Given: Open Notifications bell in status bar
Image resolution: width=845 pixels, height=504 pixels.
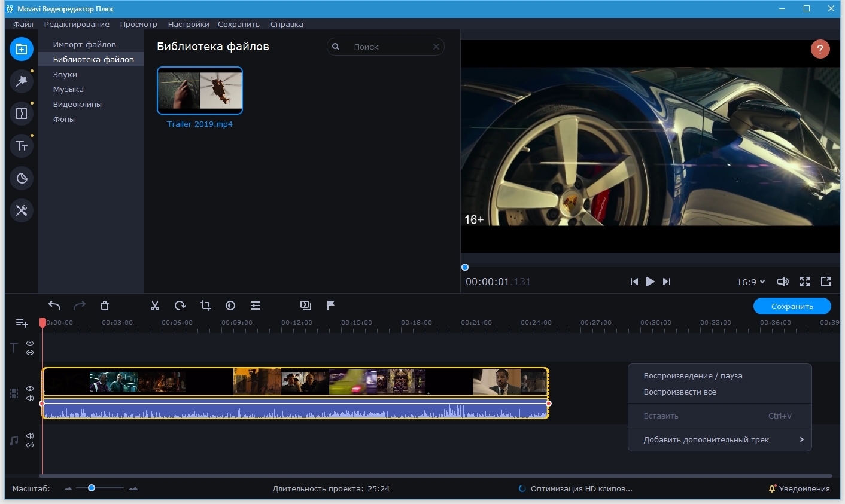Looking at the screenshot, I should [772, 488].
